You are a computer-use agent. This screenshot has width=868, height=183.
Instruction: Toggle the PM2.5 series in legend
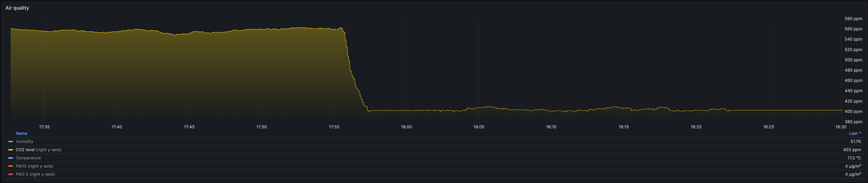coord(35,174)
